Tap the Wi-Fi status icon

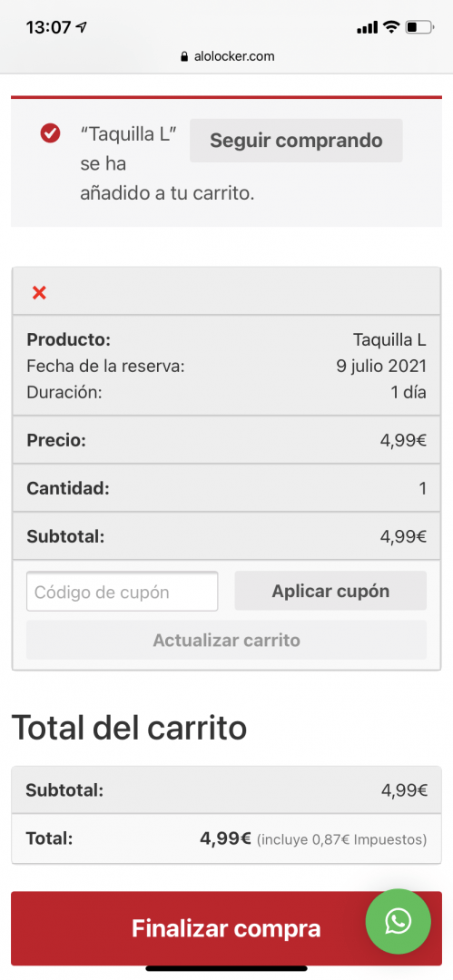pos(391,27)
